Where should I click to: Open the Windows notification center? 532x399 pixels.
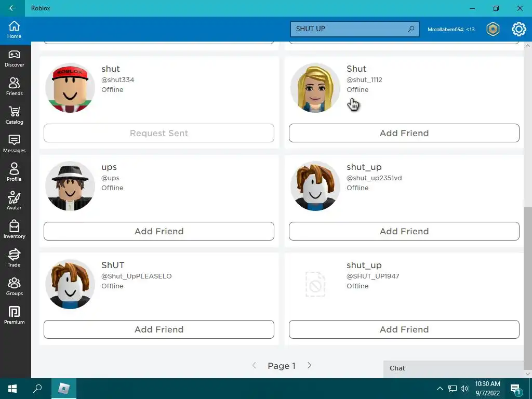pos(516,389)
